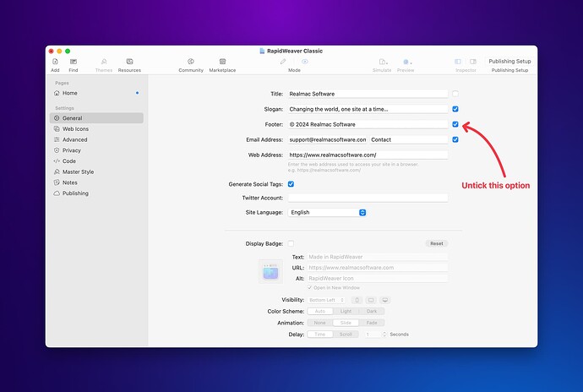Open Publishing settings in sidebar
This screenshot has height=392, width=583.
96,193
